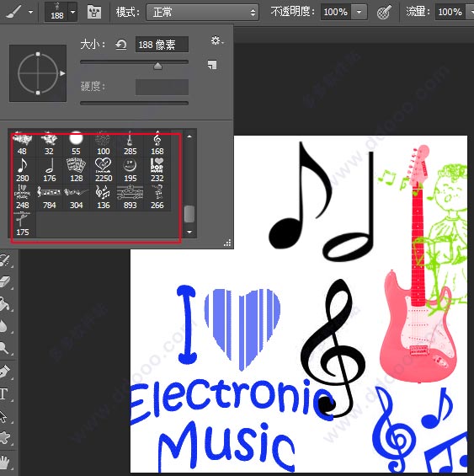The height and width of the screenshot is (476, 474).
Task: Select the heart brush preset 2250
Action: tap(104, 170)
